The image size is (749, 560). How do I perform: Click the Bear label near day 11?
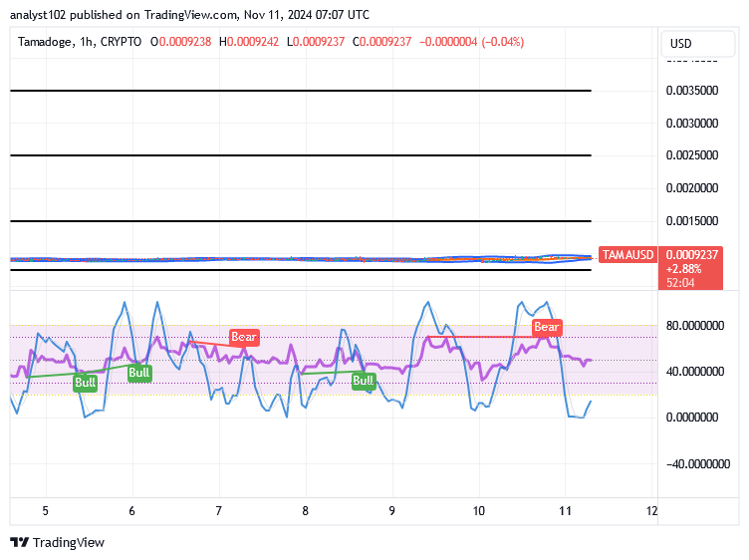coord(547,327)
